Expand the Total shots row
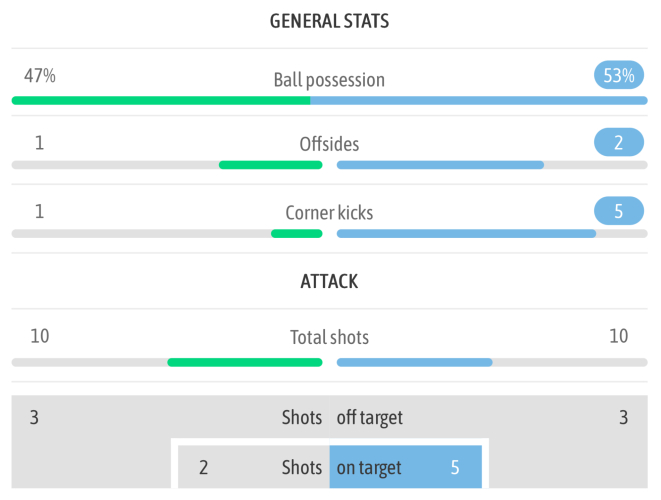The width and height of the screenshot is (661, 500). pyautogui.click(x=329, y=338)
